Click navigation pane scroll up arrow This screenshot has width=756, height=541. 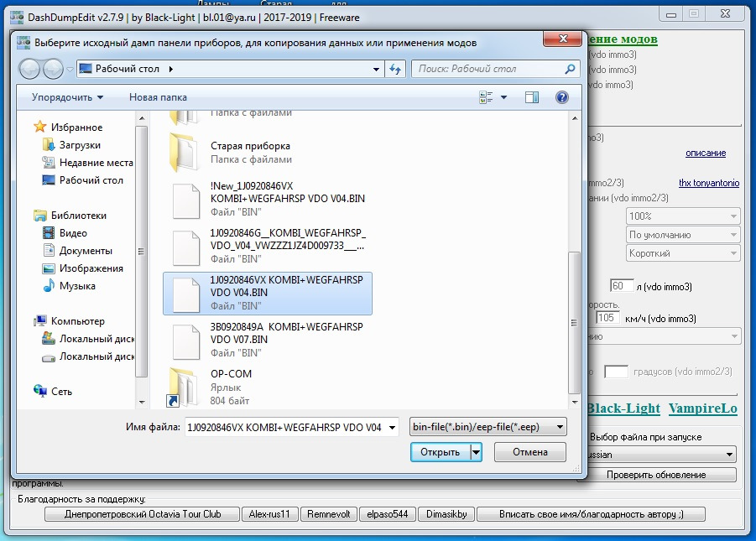click(142, 118)
